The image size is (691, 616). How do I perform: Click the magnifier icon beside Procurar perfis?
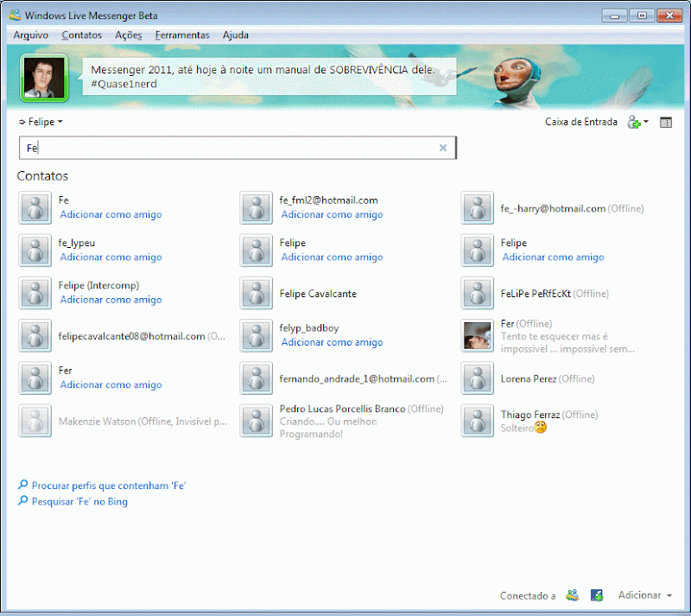click(23, 485)
